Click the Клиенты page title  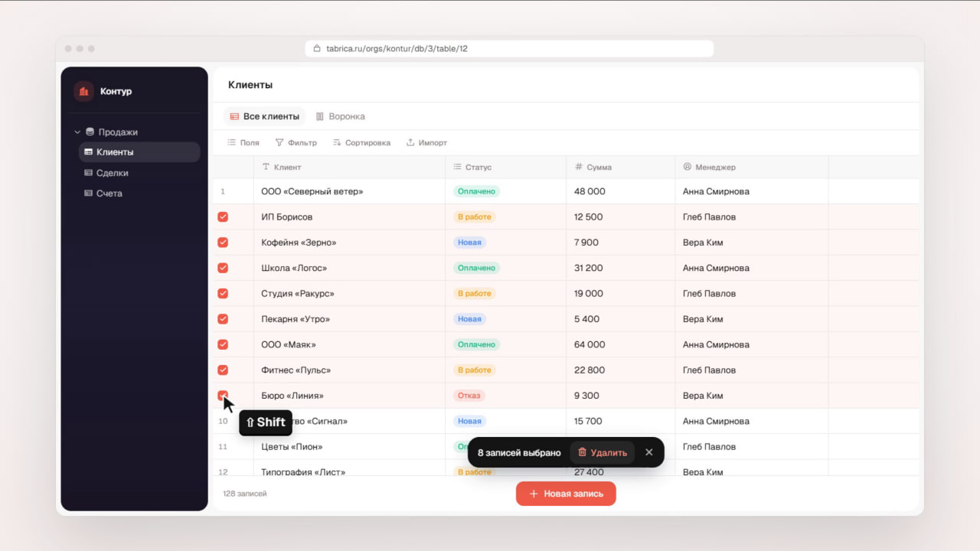coord(250,85)
